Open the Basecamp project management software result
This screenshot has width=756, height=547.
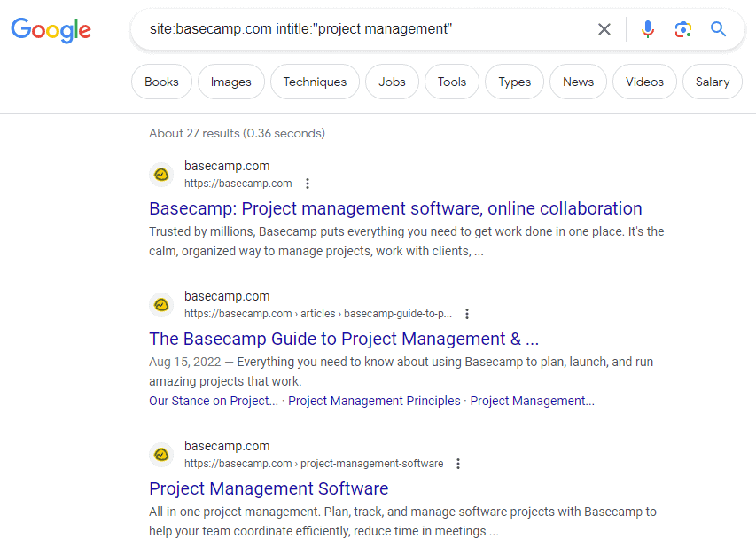click(395, 207)
